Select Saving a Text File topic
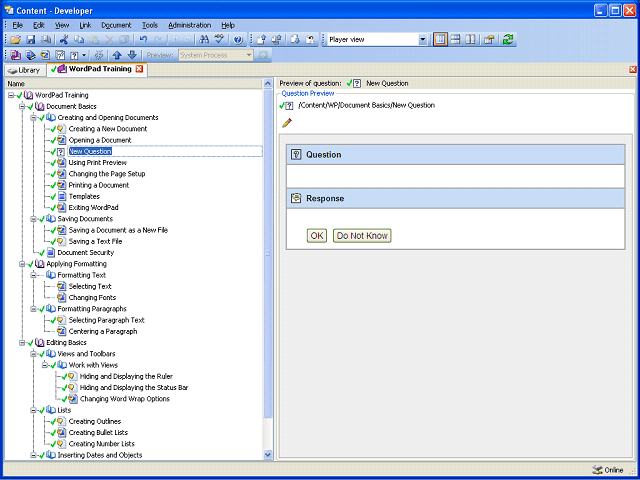Viewport: 640px width, 480px height. [x=95, y=241]
